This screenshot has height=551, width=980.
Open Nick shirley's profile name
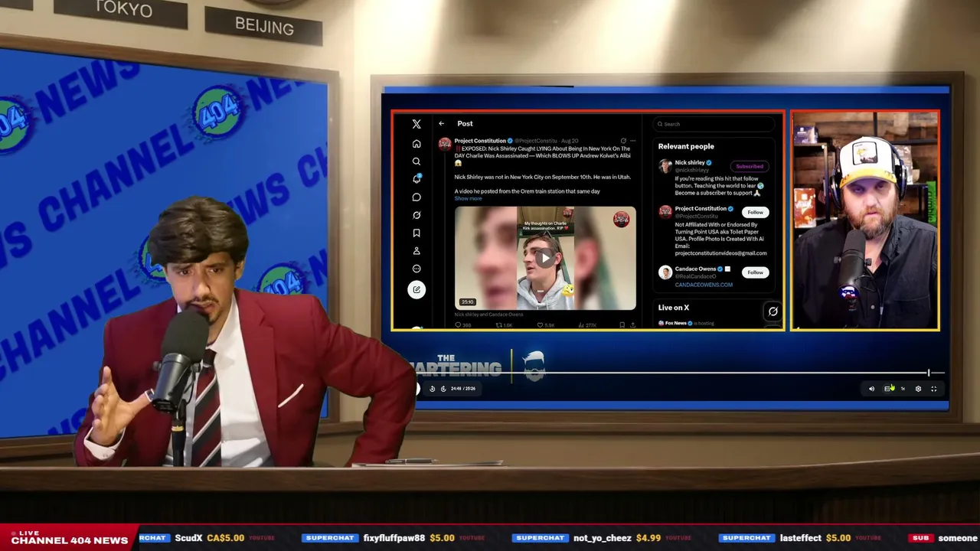[689, 162]
